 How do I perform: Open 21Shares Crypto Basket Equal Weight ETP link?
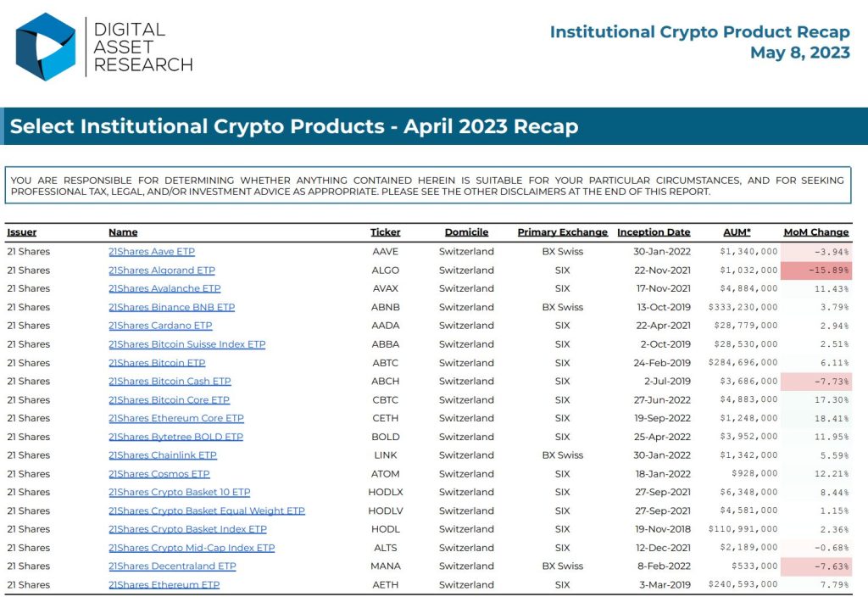[207, 511]
